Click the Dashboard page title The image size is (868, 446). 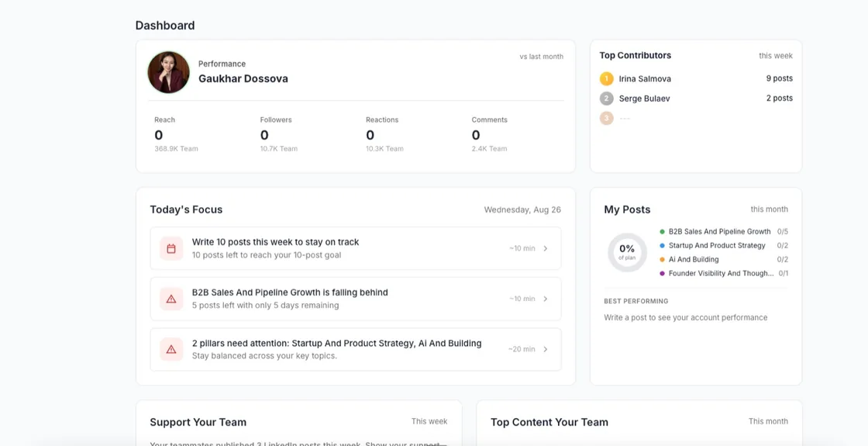click(165, 26)
